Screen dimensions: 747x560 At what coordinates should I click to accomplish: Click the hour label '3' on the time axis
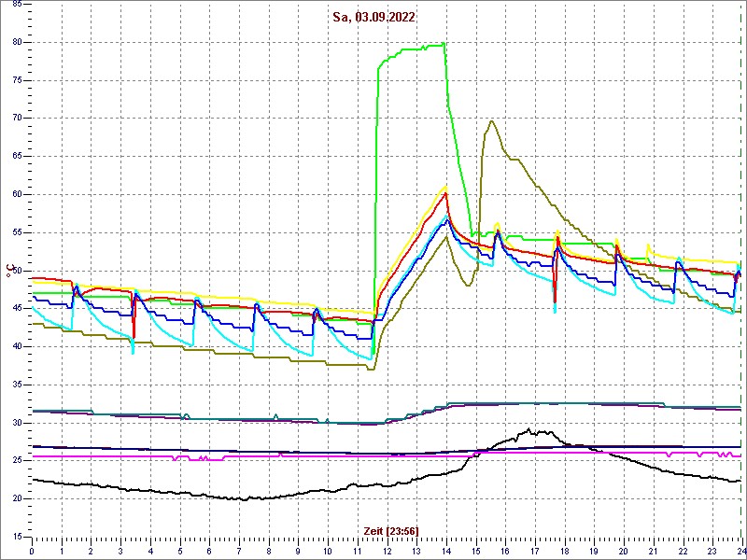(x=120, y=551)
